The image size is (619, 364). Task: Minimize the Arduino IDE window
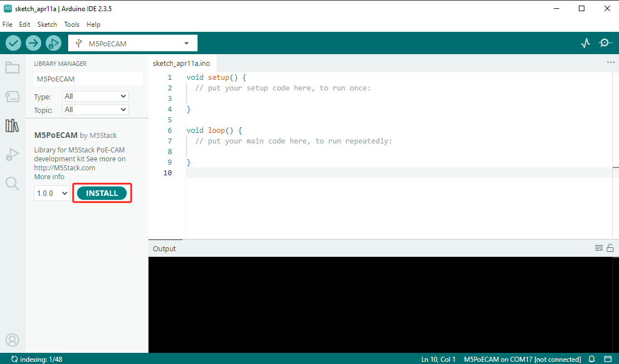point(556,8)
